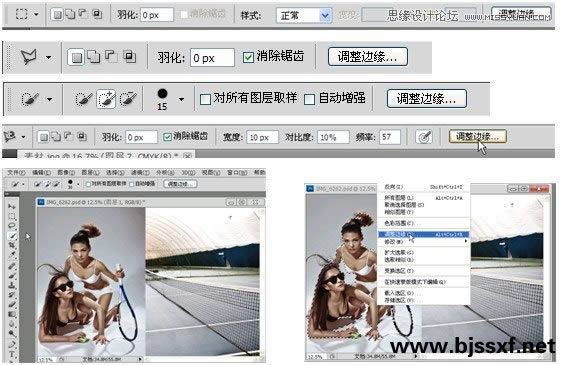Open the Polygonal Lasso tool preset arrow

(48, 57)
